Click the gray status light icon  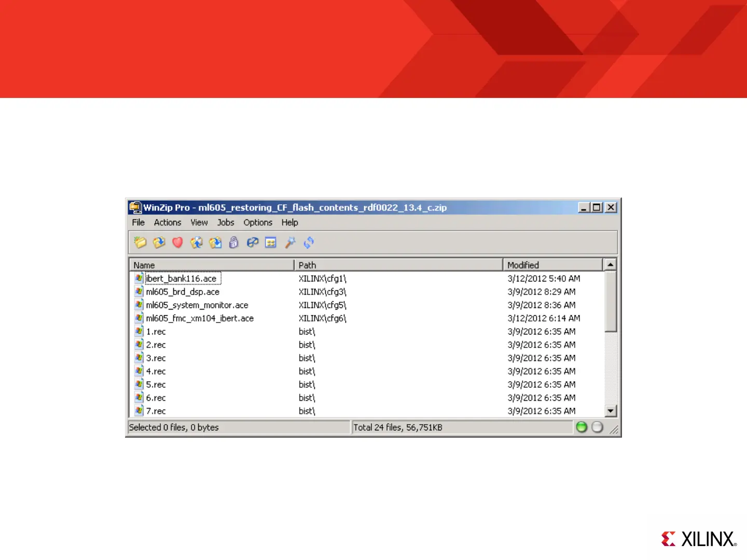[x=598, y=427]
